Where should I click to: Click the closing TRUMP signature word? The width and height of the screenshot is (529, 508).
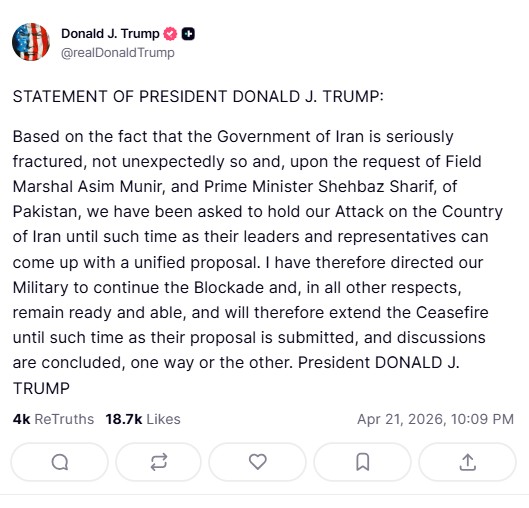click(41, 388)
